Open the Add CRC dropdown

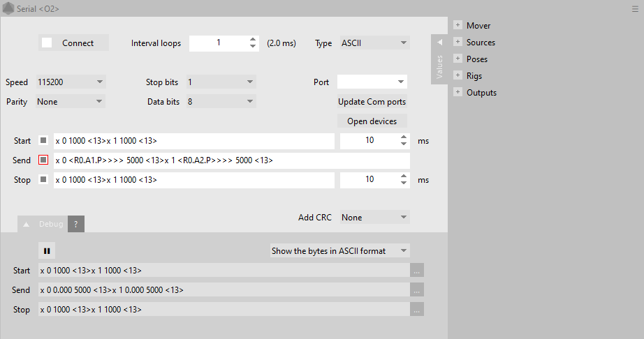coord(374,218)
